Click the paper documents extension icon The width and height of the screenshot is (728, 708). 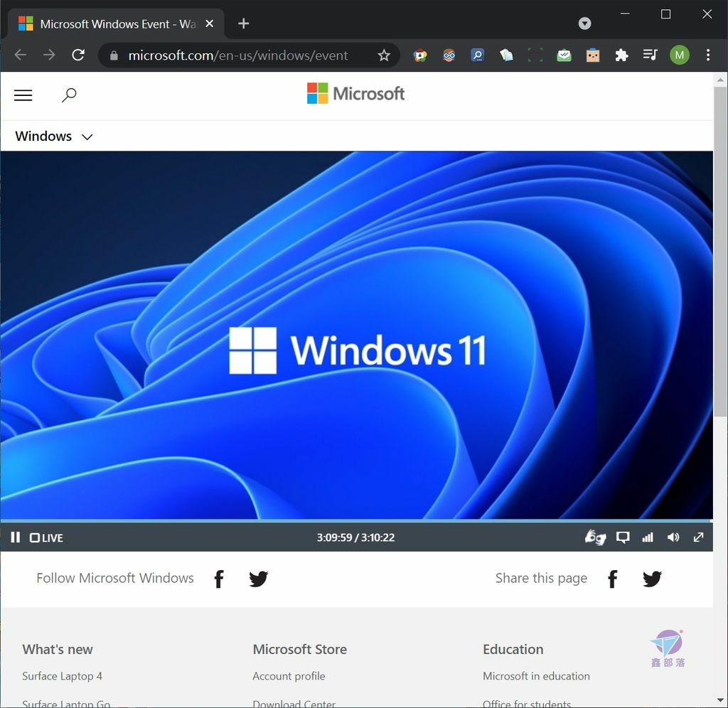(x=506, y=55)
